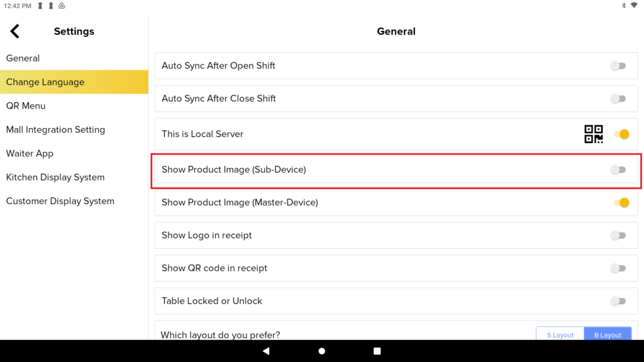This screenshot has width=644, height=362.
Task: Toggle Table Locked or Unlock switch
Action: point(618,301)
